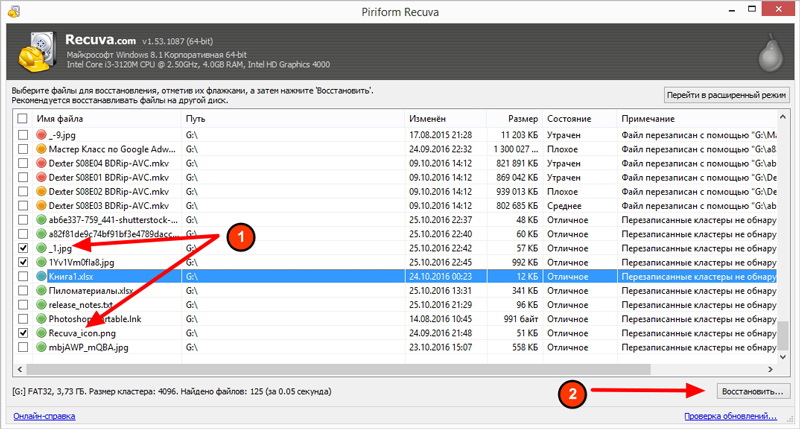
Task: Select the Photoshop Portable.lnk row
Action: tap(395, 319)
